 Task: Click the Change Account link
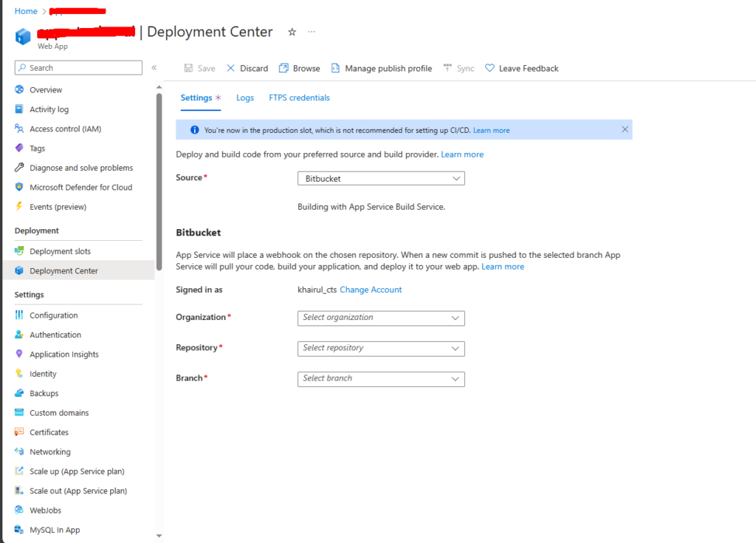371,290
